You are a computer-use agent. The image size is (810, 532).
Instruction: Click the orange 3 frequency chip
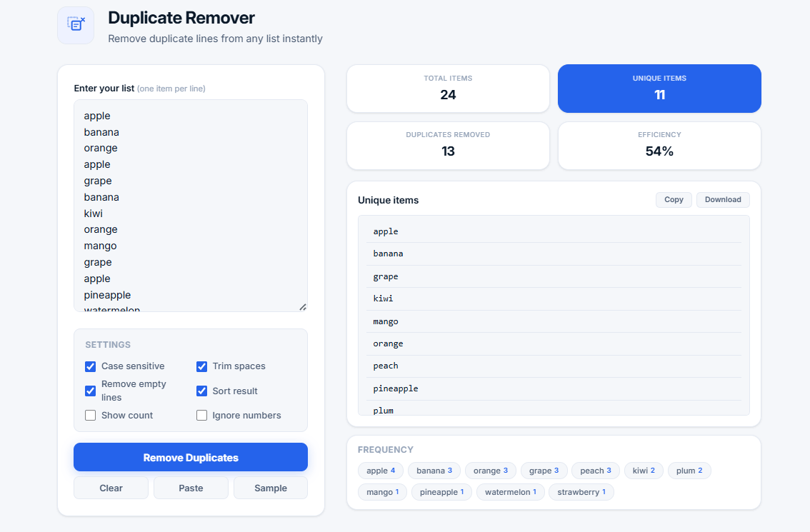tap(491, 471)
